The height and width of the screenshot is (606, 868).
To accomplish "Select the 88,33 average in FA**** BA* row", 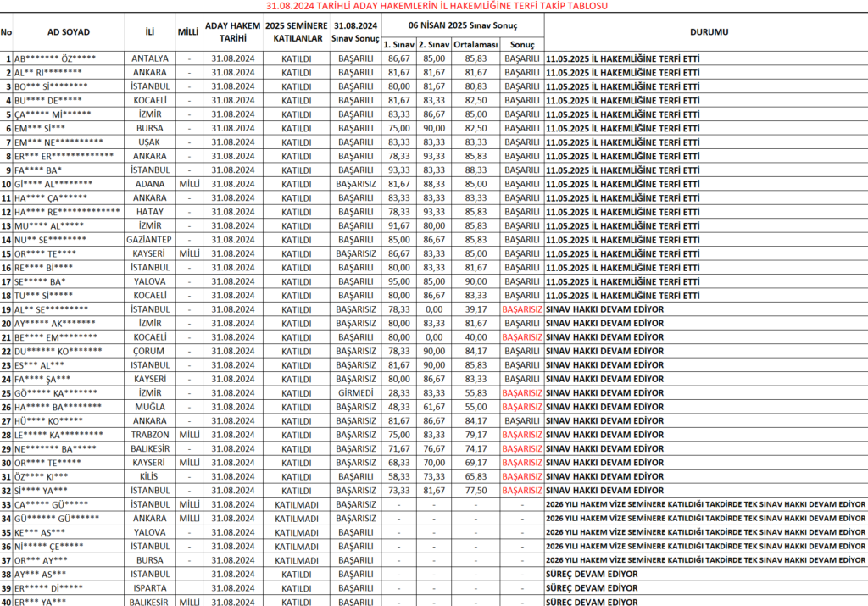I will 476,170.
